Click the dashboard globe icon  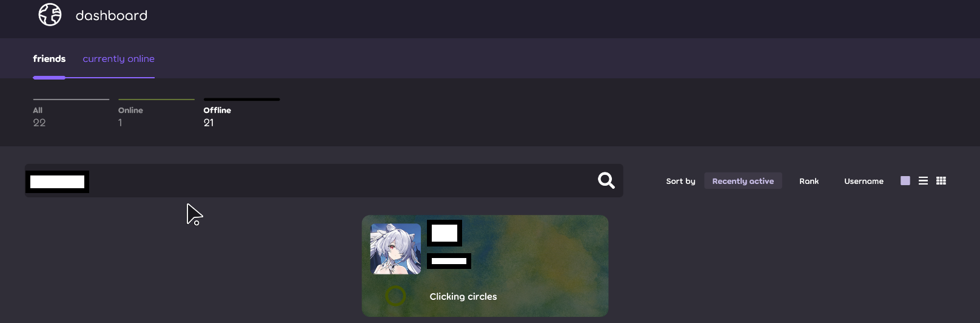50,15
